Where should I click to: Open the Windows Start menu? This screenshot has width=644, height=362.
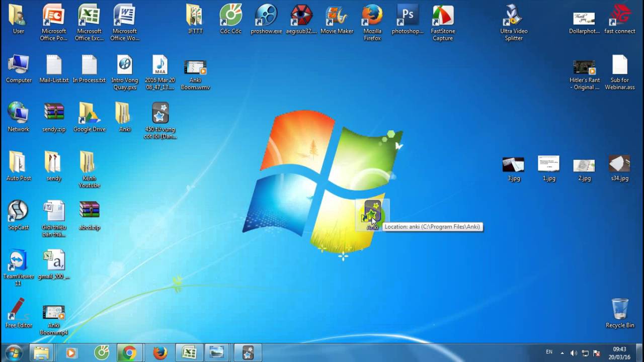coord(14,353)
